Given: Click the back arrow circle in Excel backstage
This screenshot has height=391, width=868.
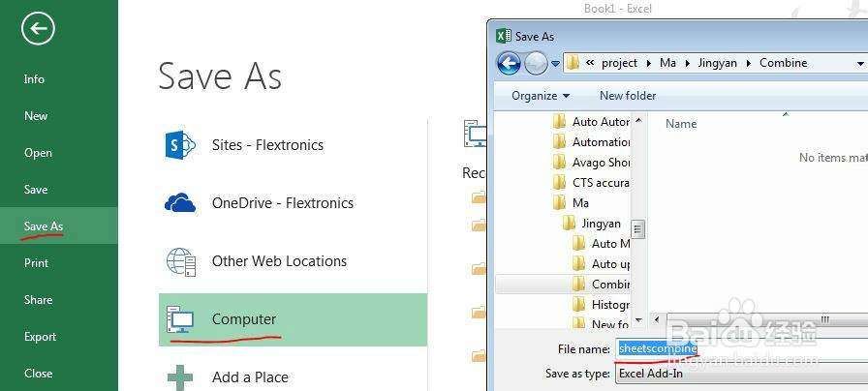Looking at the screenshot, I should tap(38, 28).
